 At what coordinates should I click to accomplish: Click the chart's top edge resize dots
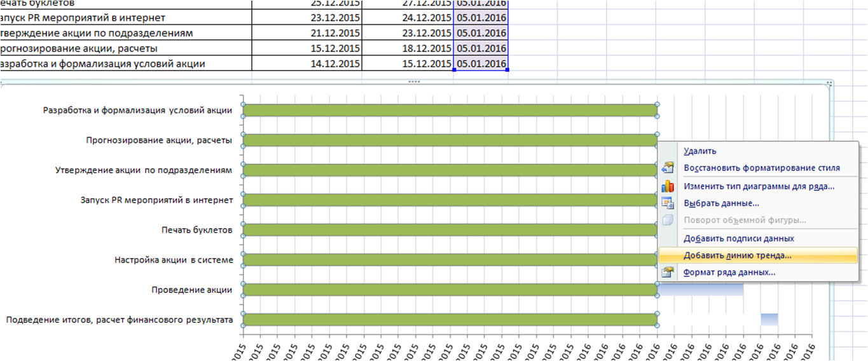[415, 82]
